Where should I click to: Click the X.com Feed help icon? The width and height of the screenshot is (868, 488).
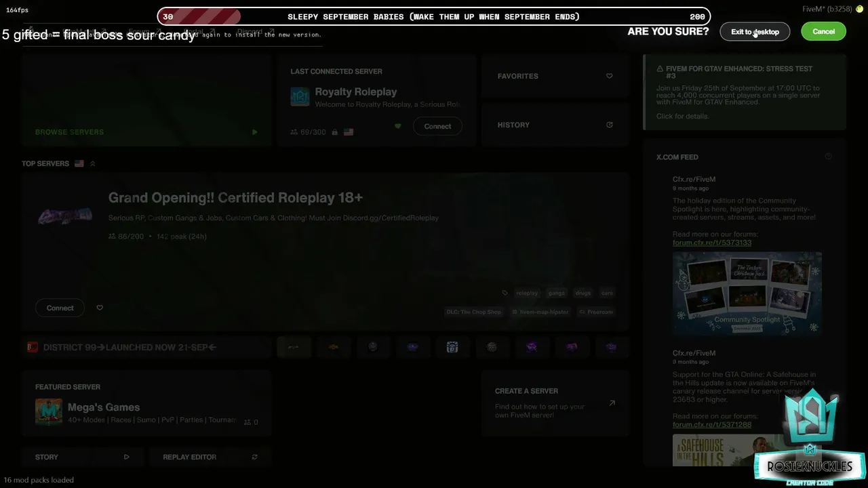click(x=828, y=157)
